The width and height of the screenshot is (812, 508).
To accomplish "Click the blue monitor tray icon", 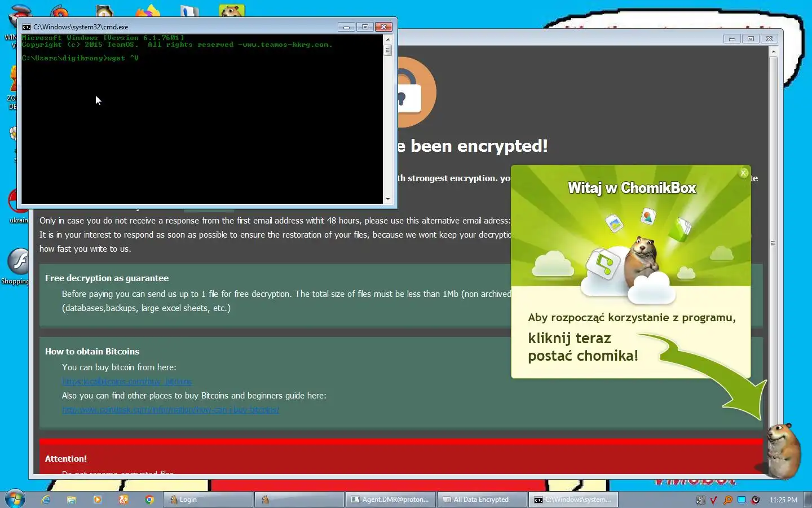I will tap(742, 500).
